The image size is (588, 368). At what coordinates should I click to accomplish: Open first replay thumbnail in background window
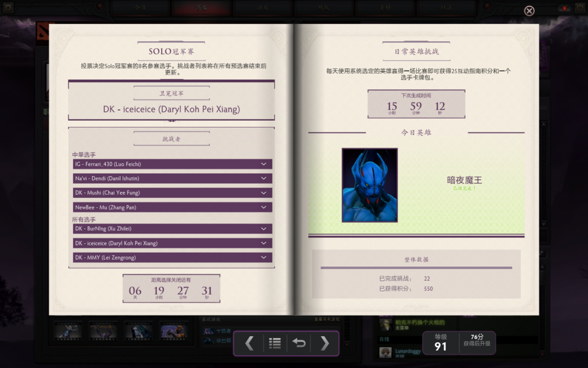point(68,331)
